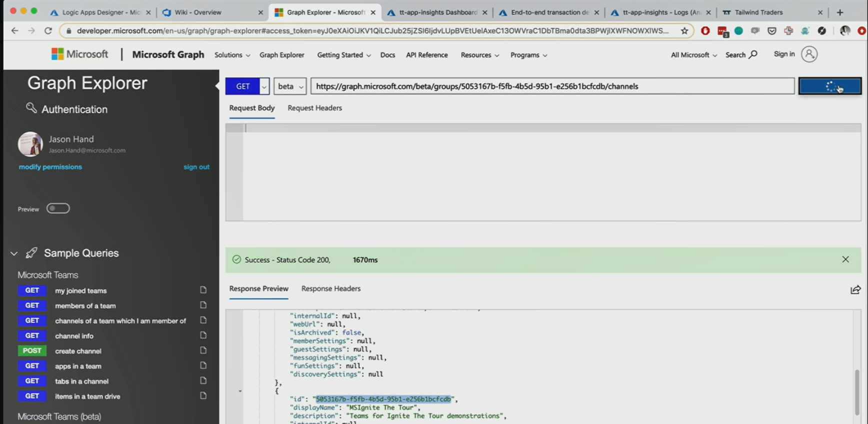Expand the Getting Started menu
The image size is (868, 424).
[344, 55]
